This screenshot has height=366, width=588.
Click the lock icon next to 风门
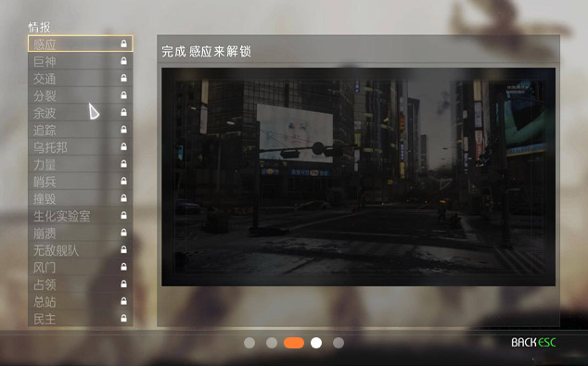123,267
